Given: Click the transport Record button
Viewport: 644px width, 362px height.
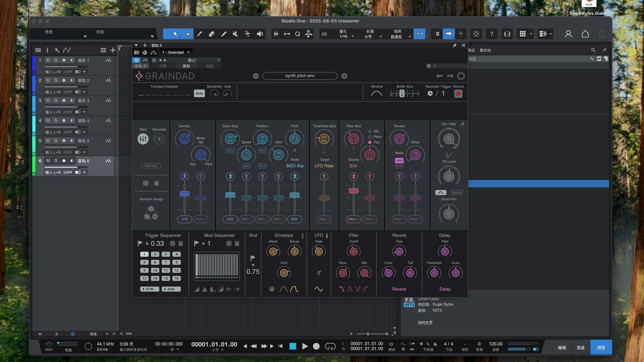Looking at the screenshot, I should tap(316, 346).
